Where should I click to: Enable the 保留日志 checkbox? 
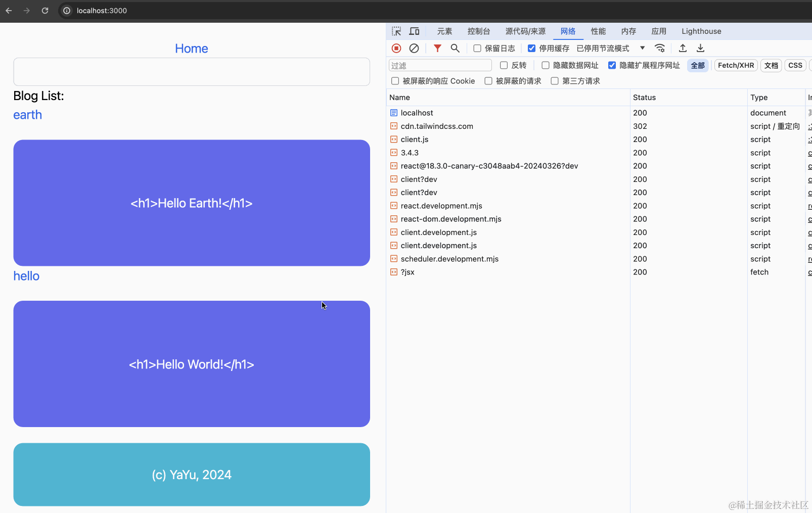(x=477, y=48)
